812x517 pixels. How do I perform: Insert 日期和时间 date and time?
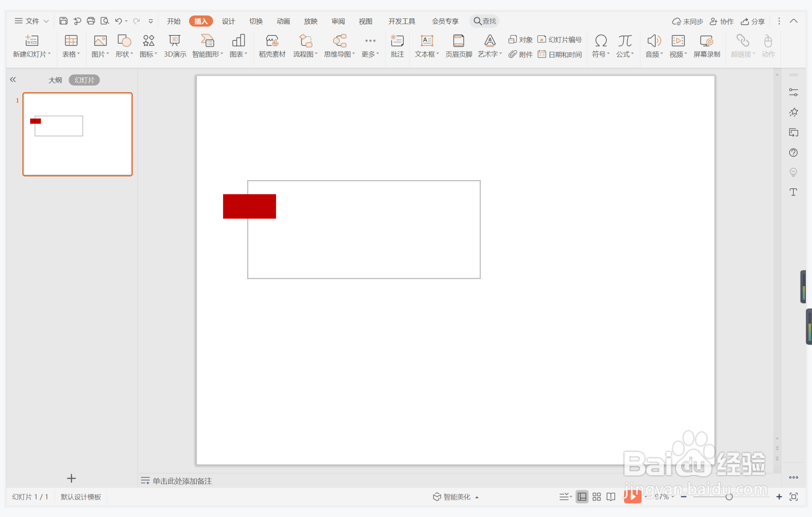pos(560,54)
